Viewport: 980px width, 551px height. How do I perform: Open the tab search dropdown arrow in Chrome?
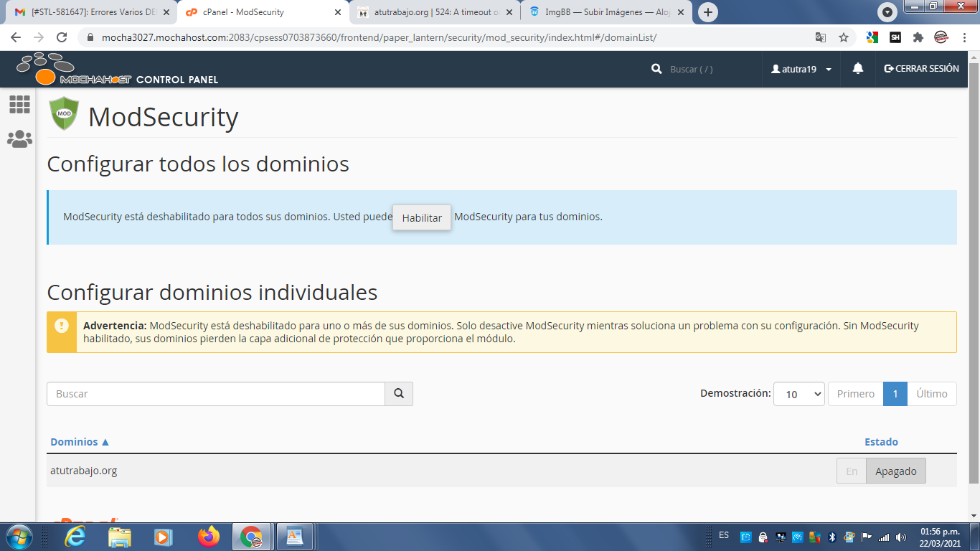coord(888,12)
